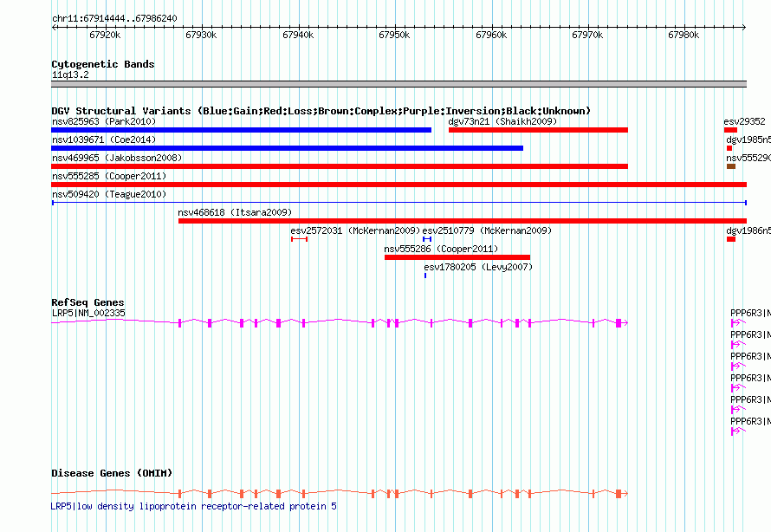771x532 pixels.
Task: Select the brown complex variant glyph nsv55529
Action: tap(730, 166)
